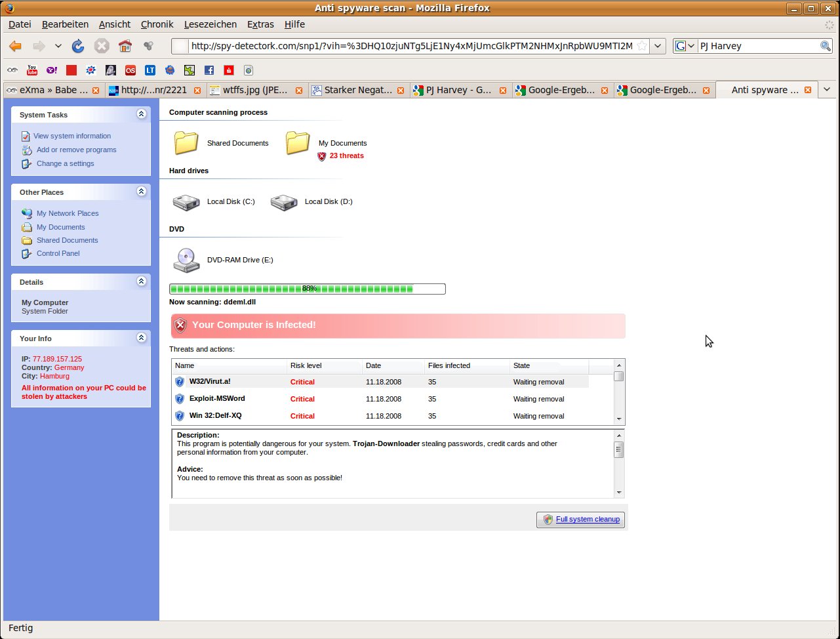Image resolution: width=840 pixels, height=639 pixels.
Task: Collapse the Details panel
Action: click(141, 281)
